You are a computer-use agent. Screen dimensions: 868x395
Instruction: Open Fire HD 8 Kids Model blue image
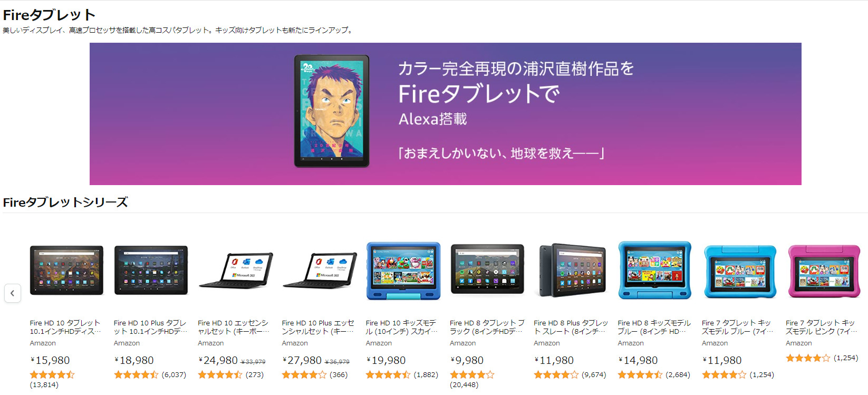pyautogui.click(x=655, y=271)
